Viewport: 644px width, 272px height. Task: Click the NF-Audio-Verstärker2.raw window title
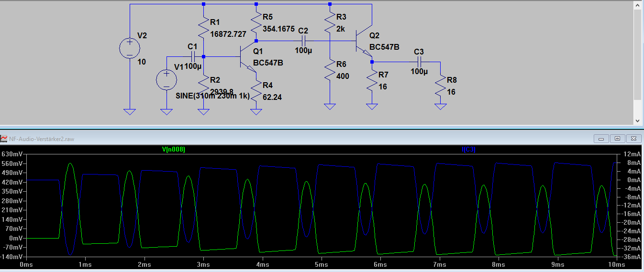[x=42, y=139]
